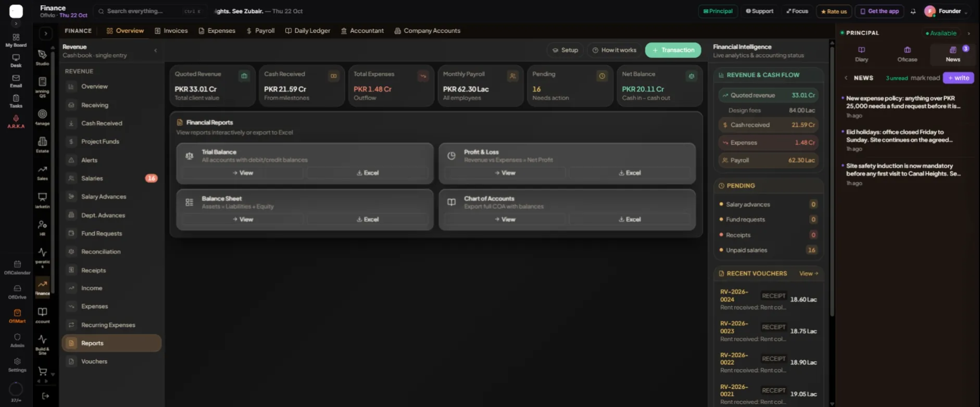Click the green Transaction button
980x407 pixels.
(x=673, y=50)
